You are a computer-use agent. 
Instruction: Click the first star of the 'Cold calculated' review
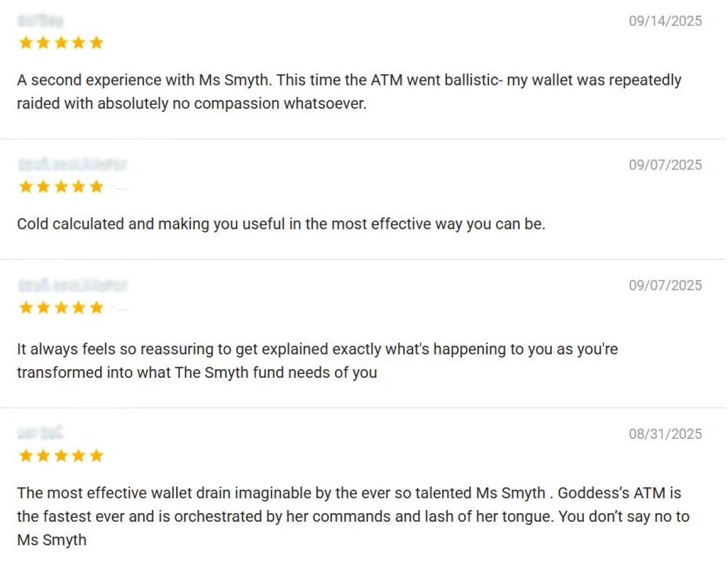point(26,186)
